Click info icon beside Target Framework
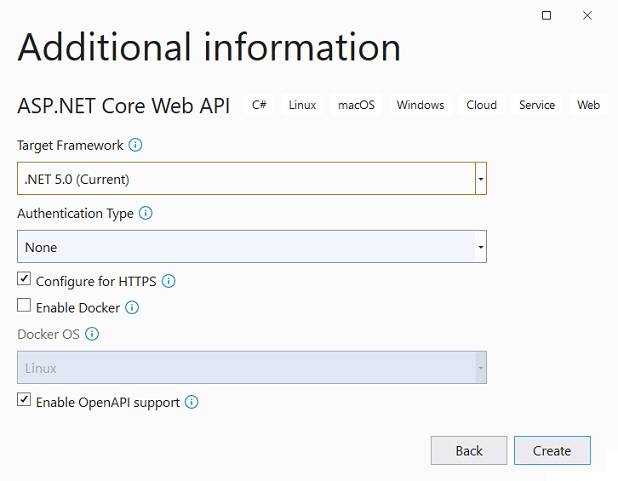 136,145
